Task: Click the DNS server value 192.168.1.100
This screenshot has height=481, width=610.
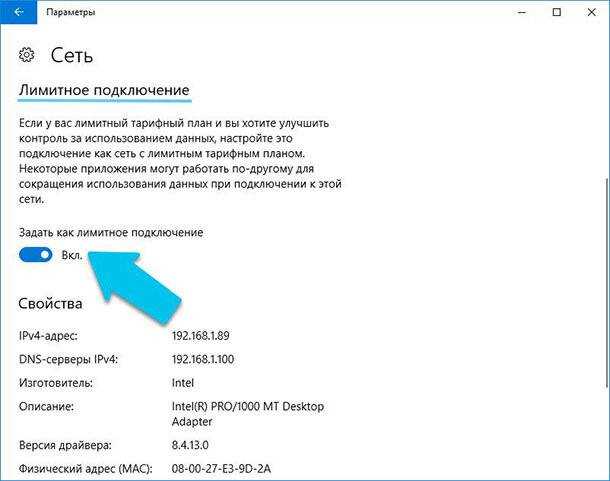Action: (203, 359)
